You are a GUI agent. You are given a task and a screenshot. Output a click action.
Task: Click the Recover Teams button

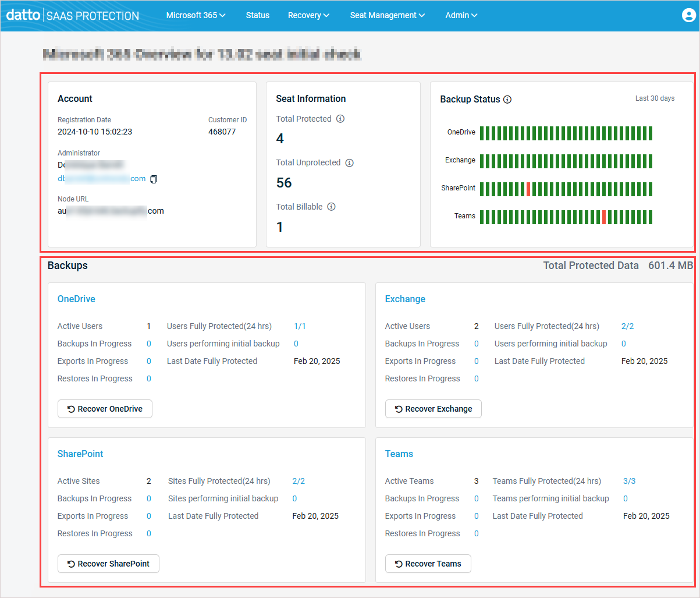[x=428, y=564]
